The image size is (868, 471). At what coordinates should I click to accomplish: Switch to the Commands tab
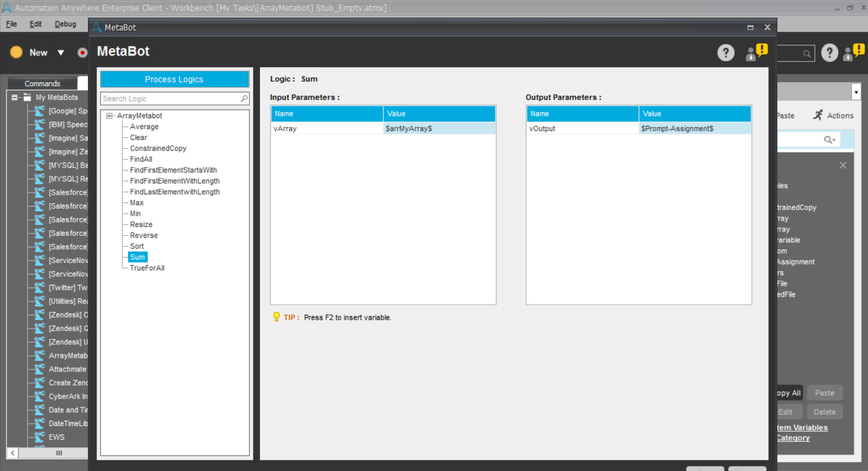(42, 84)
